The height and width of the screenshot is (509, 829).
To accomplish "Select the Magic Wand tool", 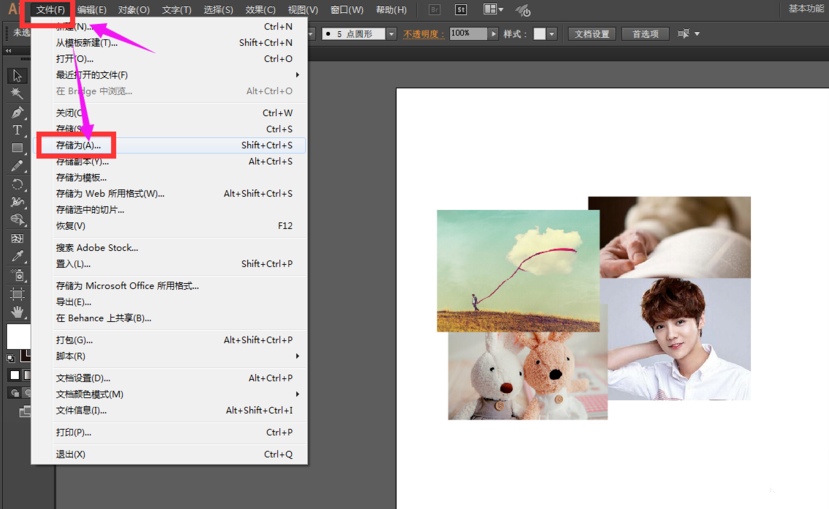I will [17, 94].
